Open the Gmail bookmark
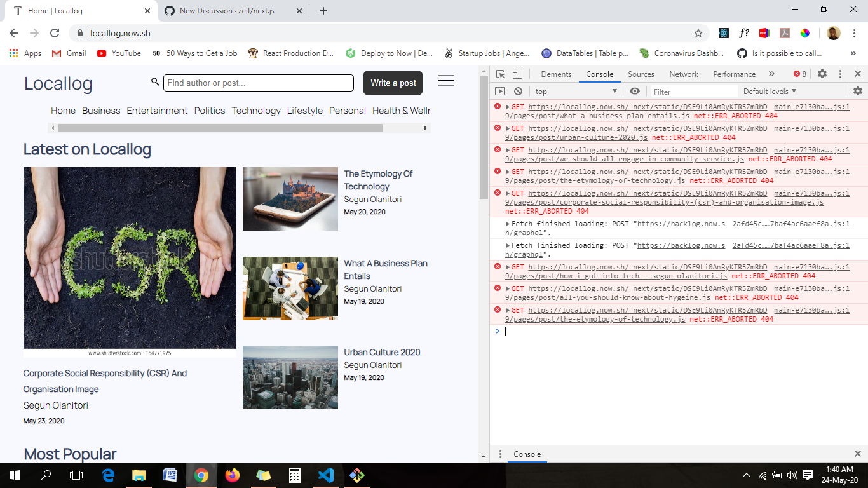This screenshot has height=488, width=868. (69, 53)
